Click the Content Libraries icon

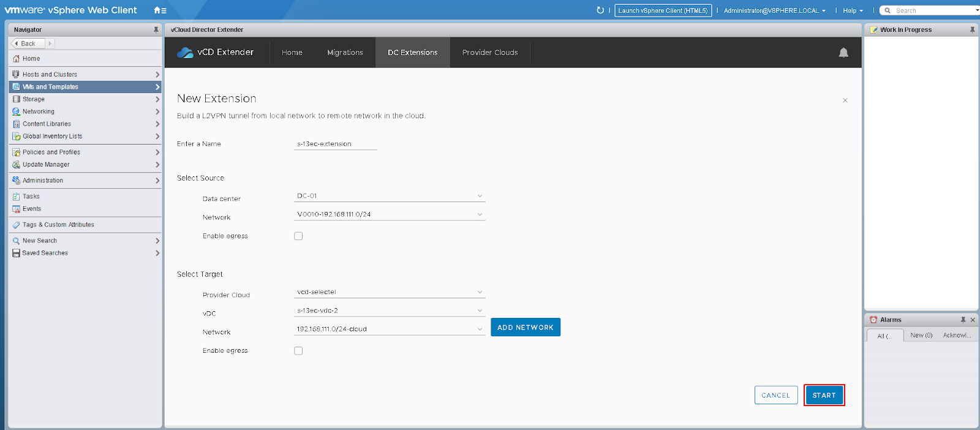click(x=16, y=124)
